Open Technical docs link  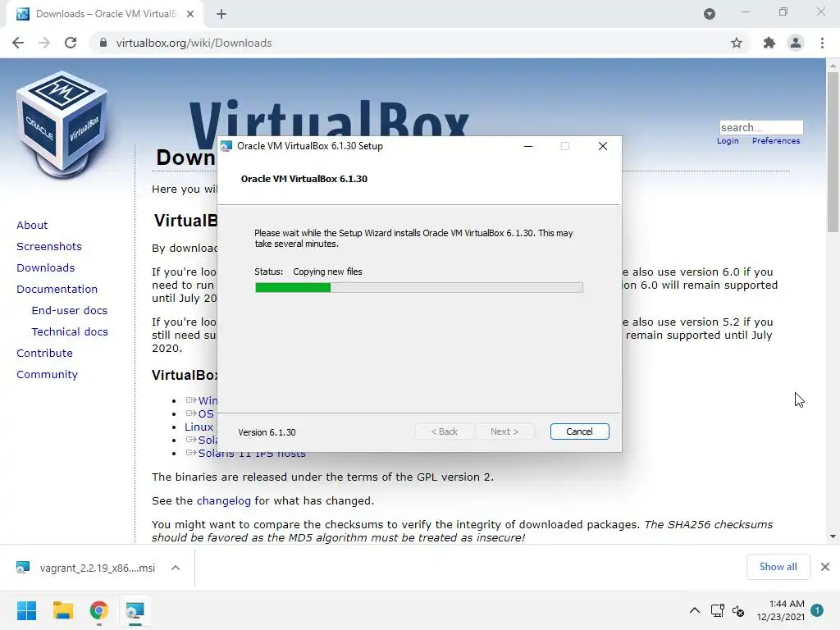(70, 332)
